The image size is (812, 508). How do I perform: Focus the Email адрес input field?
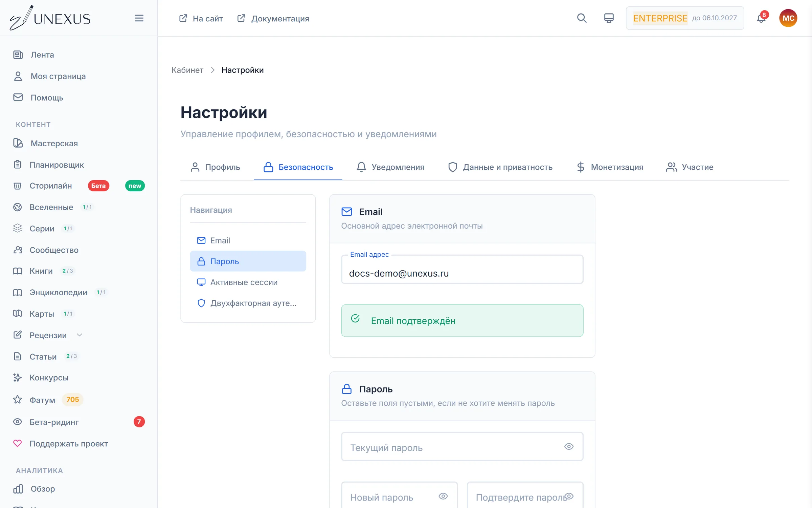(462, 270)
